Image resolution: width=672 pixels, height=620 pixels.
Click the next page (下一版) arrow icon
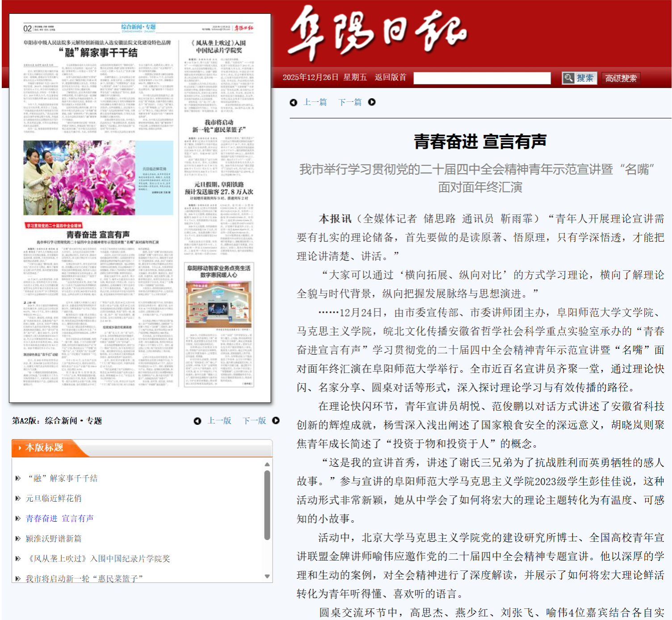coord(276,421)
